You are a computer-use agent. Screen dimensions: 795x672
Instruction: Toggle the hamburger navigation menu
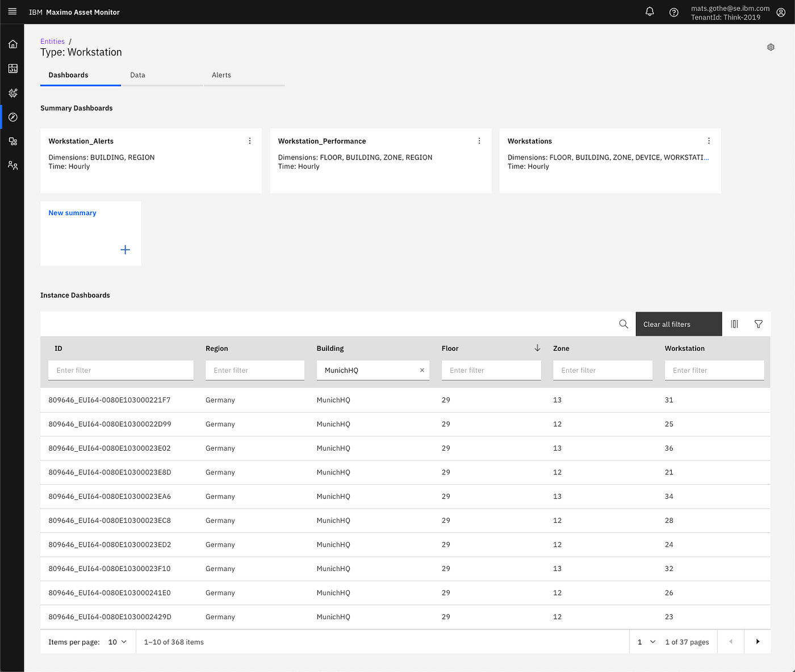pos(12,11)
